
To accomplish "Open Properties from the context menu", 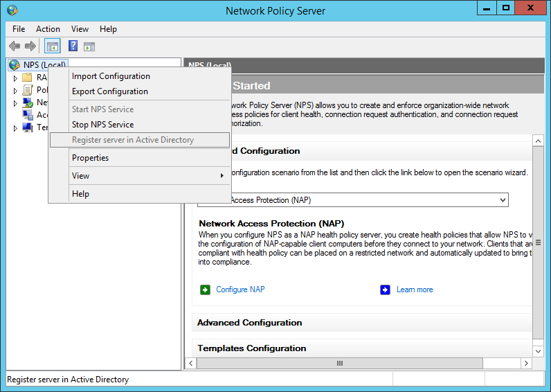I will pyautogui.click(x=140, y=158).
